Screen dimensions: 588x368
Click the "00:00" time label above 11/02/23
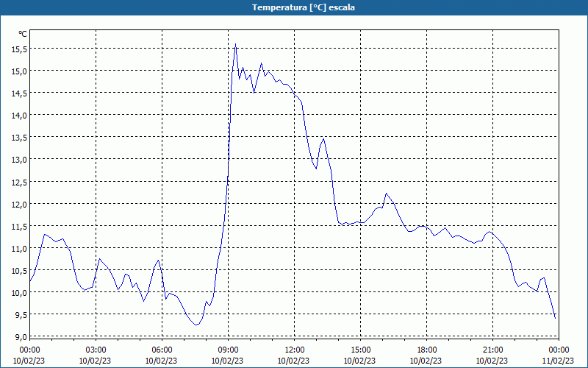559,350
